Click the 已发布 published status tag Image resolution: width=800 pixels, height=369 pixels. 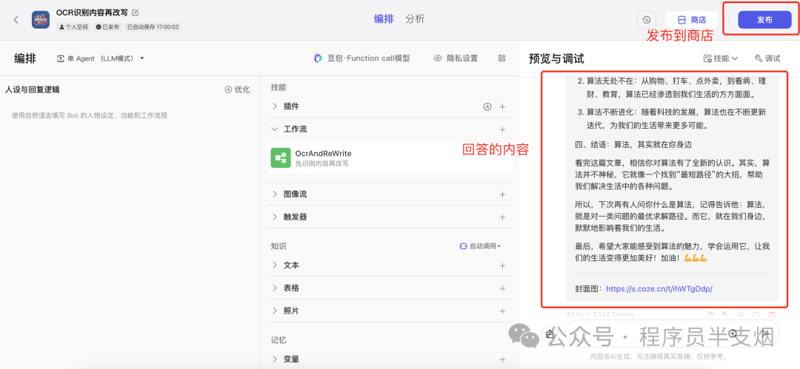coord(108,27)
